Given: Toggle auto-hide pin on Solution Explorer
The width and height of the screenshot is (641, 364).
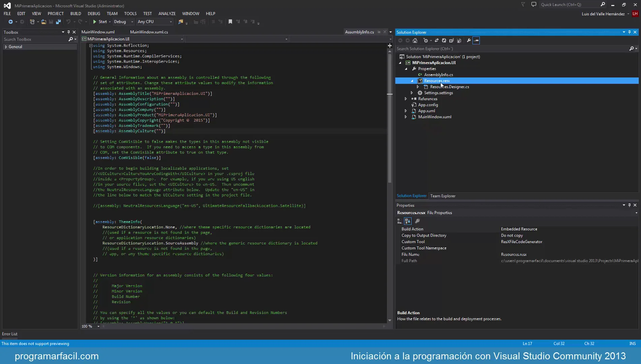Looking at the screenshot, I should [629, 32].
